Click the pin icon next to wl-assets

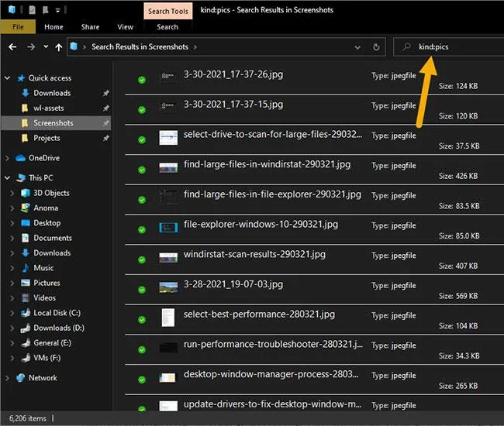[x=105, y=108]
